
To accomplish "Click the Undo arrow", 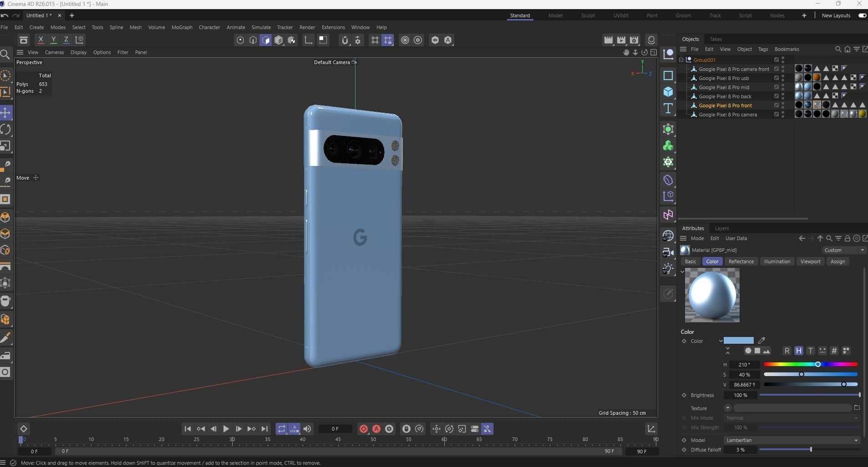I will [5, 15].
